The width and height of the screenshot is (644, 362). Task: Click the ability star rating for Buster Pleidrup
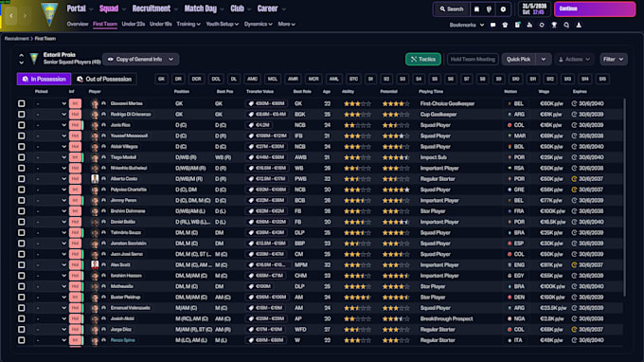(357, 297)
